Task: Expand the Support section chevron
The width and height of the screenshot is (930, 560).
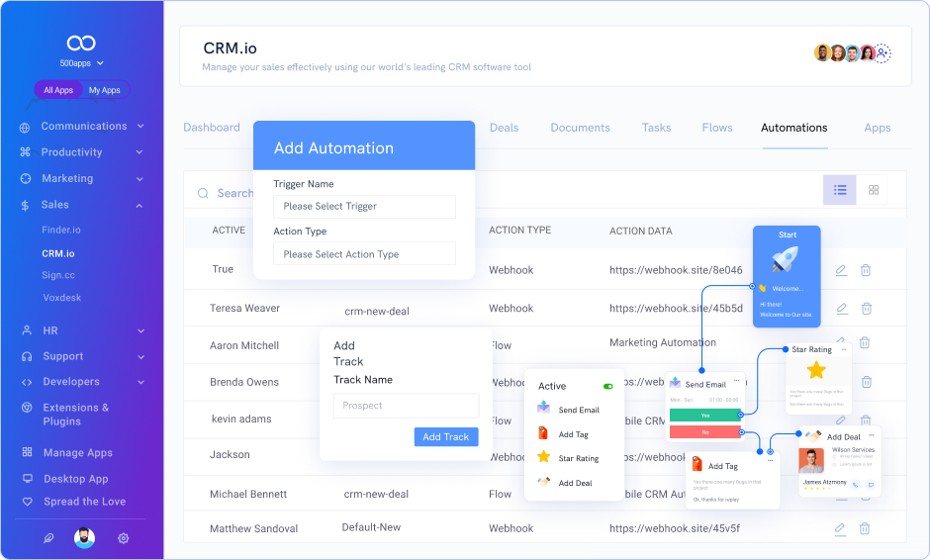Action: pos(141,357)
